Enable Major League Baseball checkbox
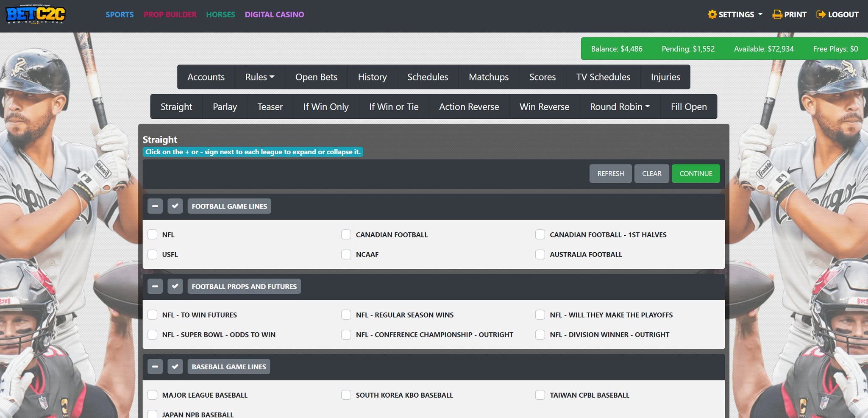This screenshot has height=418, width=868. 153,395
